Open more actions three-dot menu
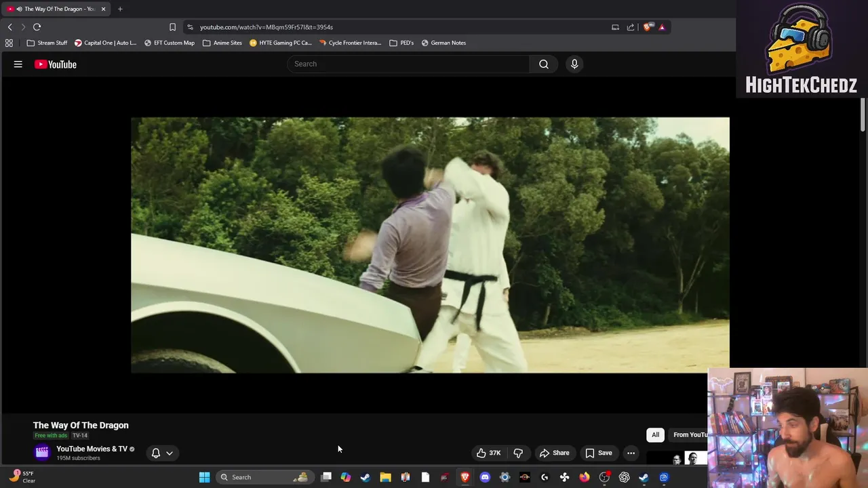This screenshot has width=868, height=488. [x=631, y=453]
